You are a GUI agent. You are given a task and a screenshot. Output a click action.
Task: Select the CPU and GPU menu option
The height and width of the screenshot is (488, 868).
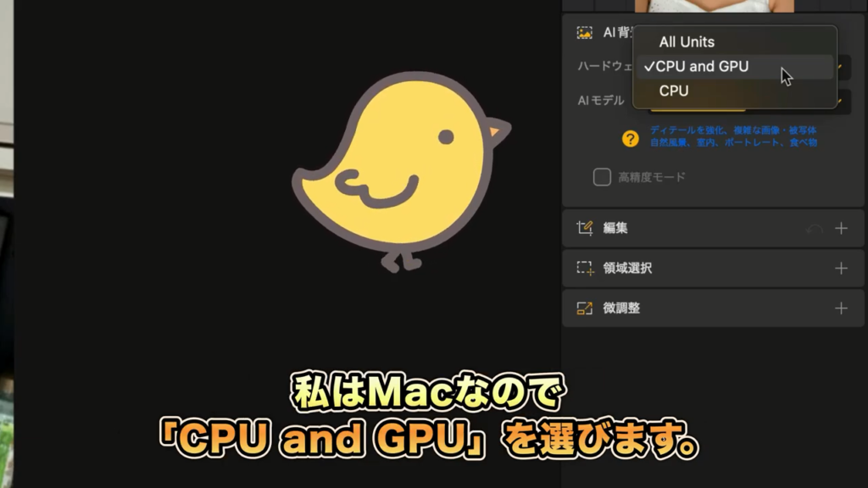pos(702,66)
